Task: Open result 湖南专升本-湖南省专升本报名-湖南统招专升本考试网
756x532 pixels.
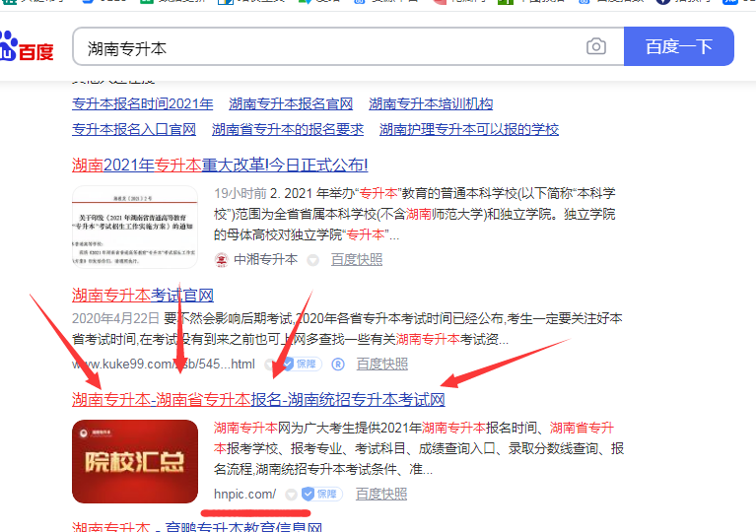Action: (258, 399)
